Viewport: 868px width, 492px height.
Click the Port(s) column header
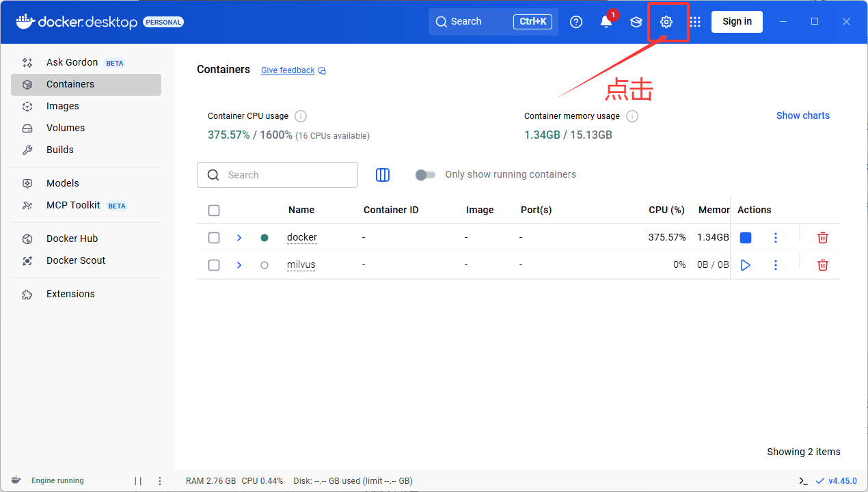point(536,210)
